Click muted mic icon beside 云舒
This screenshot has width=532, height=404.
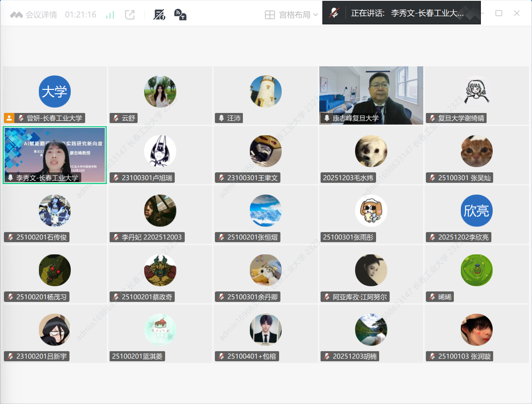116,118
